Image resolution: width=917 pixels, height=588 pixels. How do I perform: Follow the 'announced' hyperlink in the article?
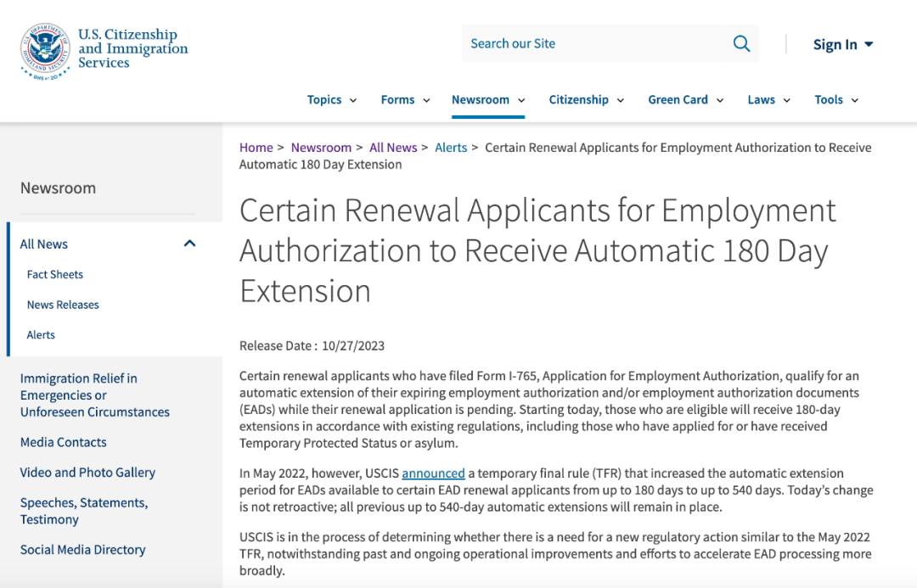pyautogui.click(x=433, y=473)
